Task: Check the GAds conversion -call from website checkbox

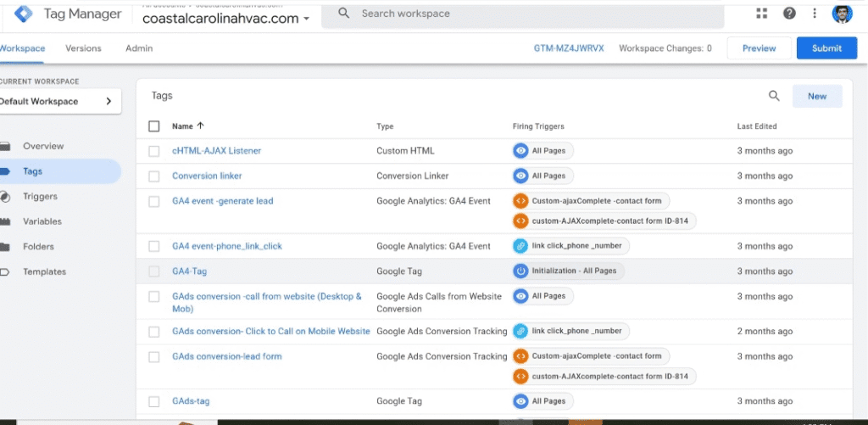Action: (154, 297)
